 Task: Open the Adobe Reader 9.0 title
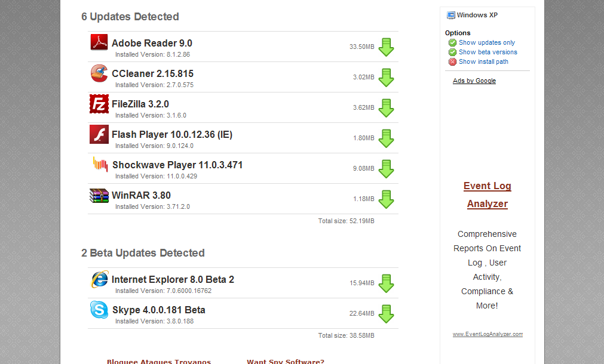coord(152,43)
